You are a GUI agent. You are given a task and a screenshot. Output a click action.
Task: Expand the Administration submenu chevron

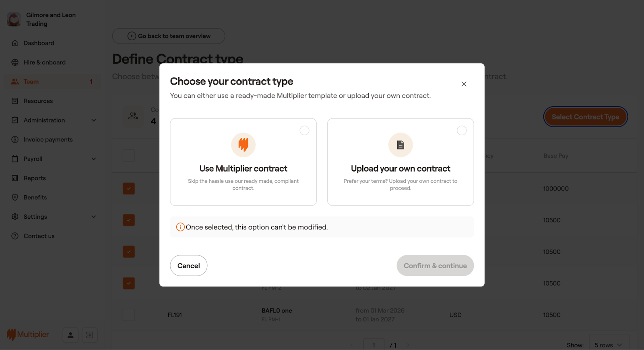click(94, 120)
